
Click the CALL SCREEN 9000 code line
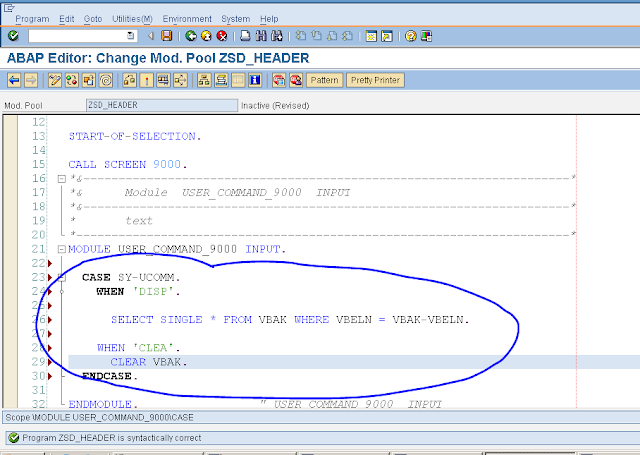coord(128,164)
